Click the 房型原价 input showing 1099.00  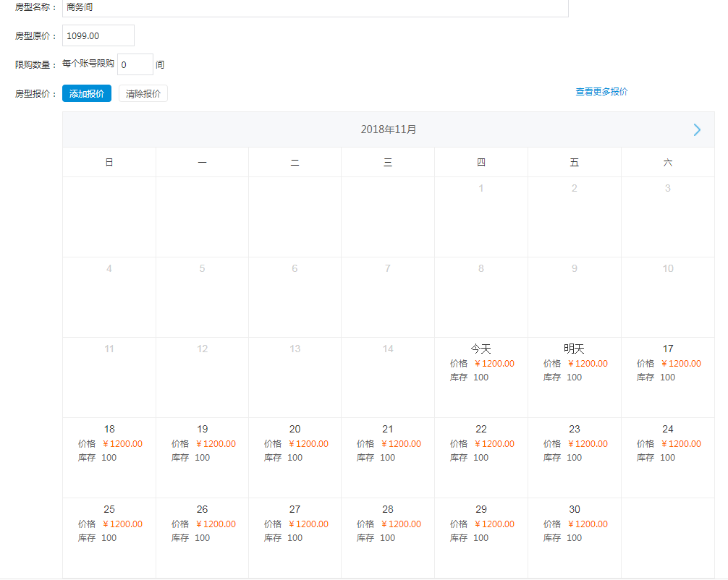tap(98, 35)
